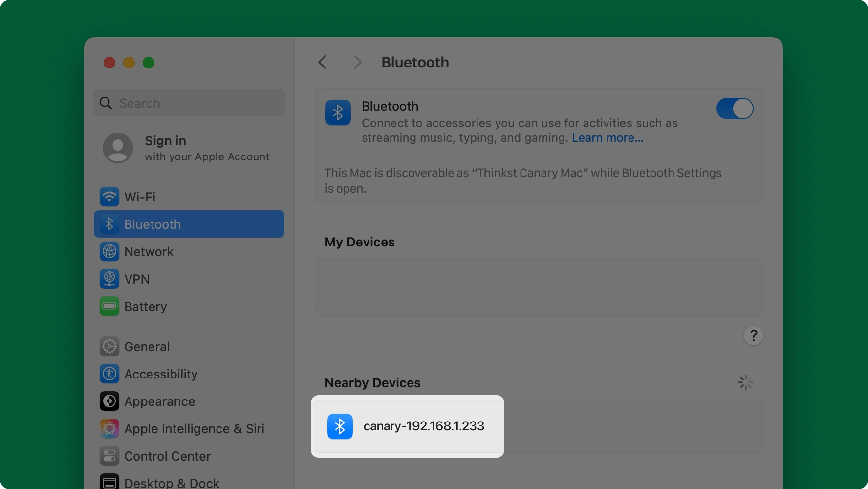
Task: Open Accessibility settings
Action: (x=189, y=374)
